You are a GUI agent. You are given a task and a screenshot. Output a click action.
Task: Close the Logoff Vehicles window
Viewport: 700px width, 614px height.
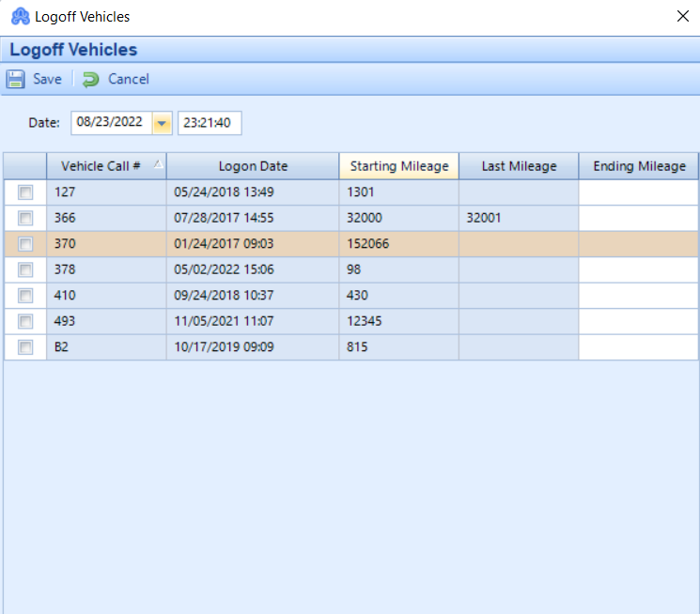pos(682,17)
